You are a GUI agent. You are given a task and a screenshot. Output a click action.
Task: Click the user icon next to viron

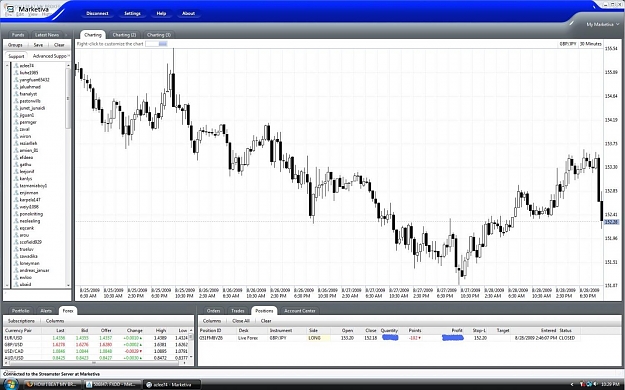(x=16, y=136)
